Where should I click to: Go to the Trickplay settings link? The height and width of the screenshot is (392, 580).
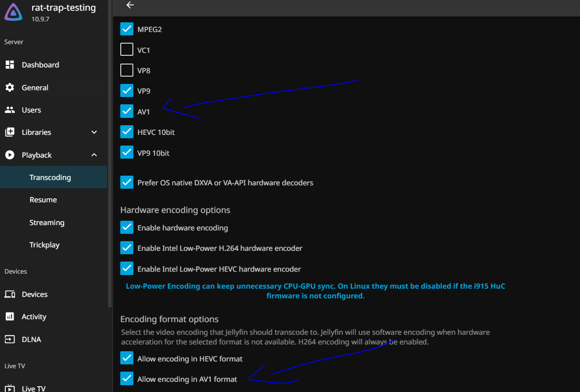click(x=44, y=245)
